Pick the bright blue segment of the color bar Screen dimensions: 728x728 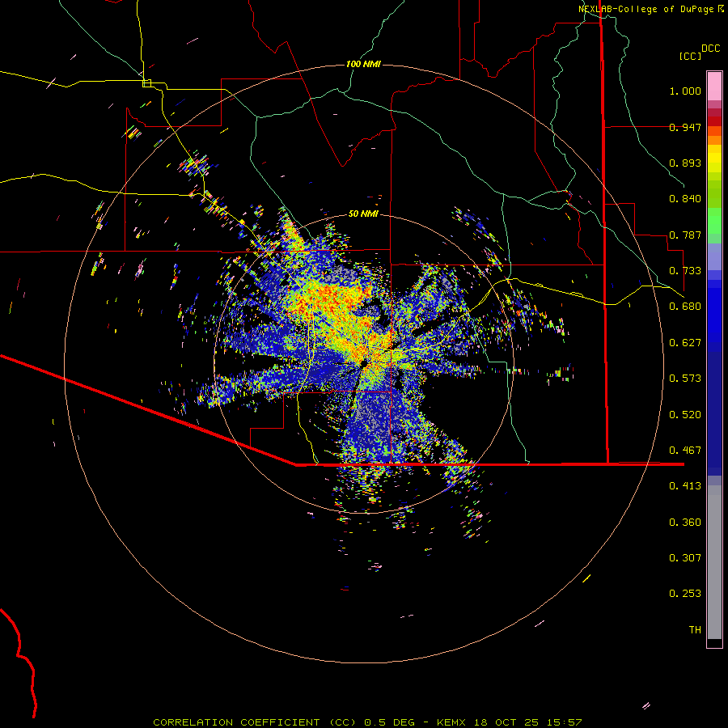pyautogui.click(x=714, y=315)
